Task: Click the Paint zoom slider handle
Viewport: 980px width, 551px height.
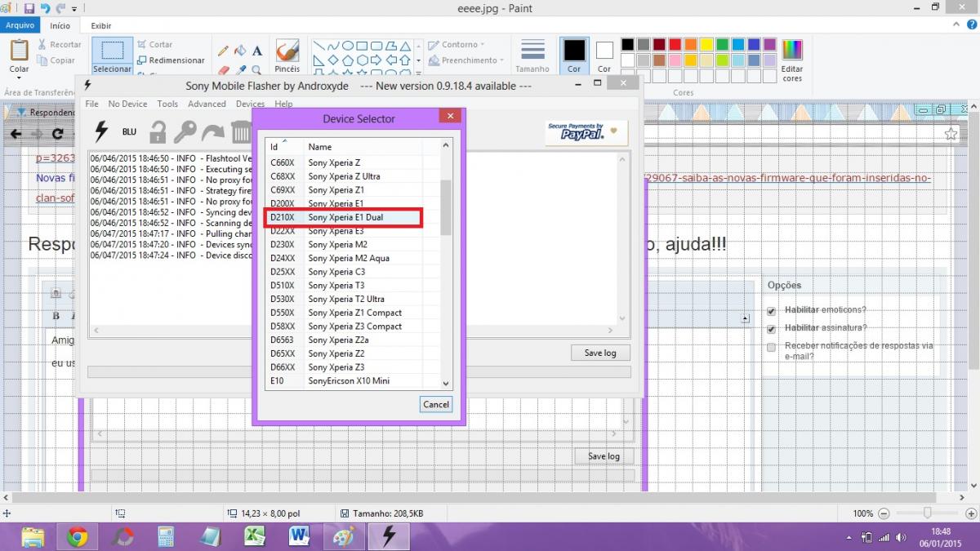Action: pyautogui.click(x=928, y=513)
